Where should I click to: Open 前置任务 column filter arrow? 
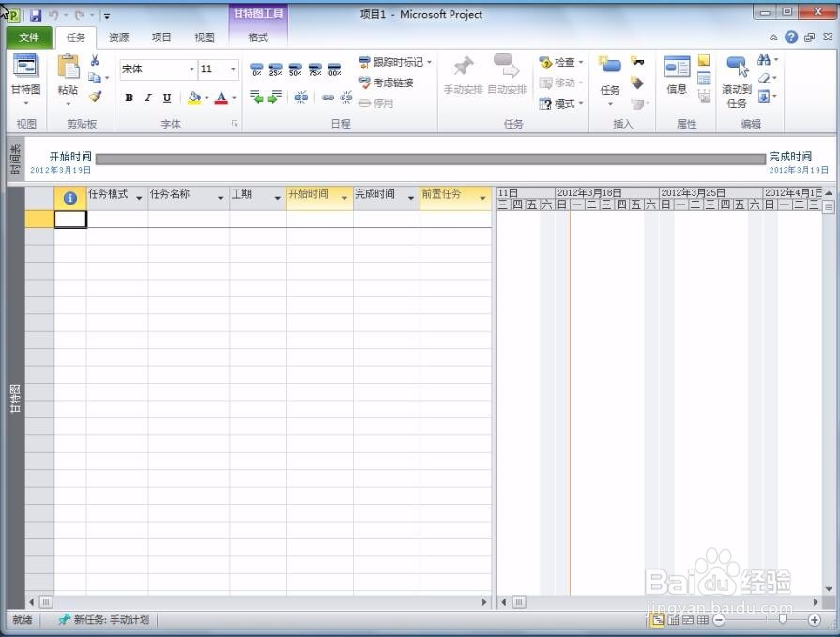[482, 198]
